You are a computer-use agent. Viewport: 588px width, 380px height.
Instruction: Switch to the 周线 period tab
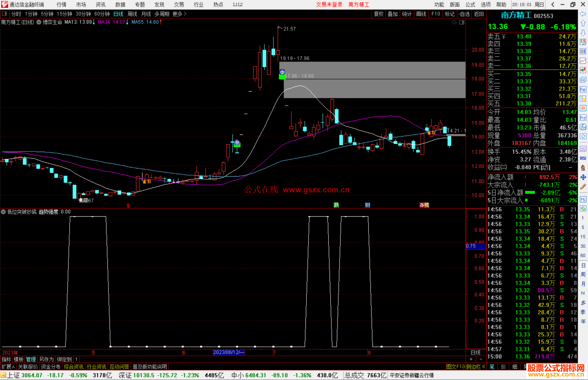click(132, 14)
